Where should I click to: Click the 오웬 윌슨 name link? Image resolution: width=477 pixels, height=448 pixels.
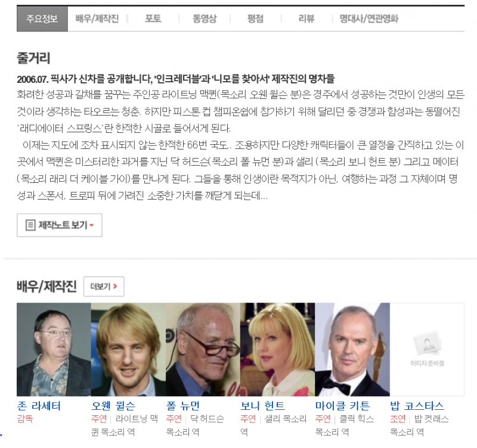point(113,406)
